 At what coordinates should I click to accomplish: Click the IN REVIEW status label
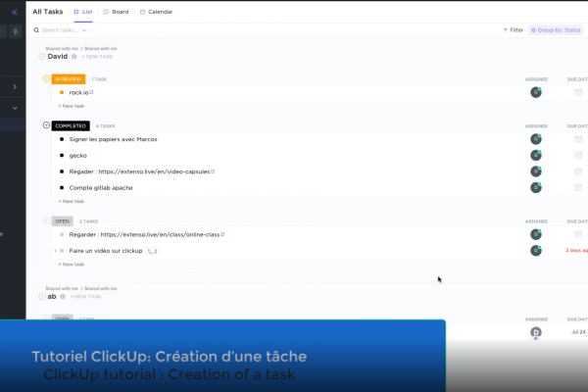(x=69, y=79)
